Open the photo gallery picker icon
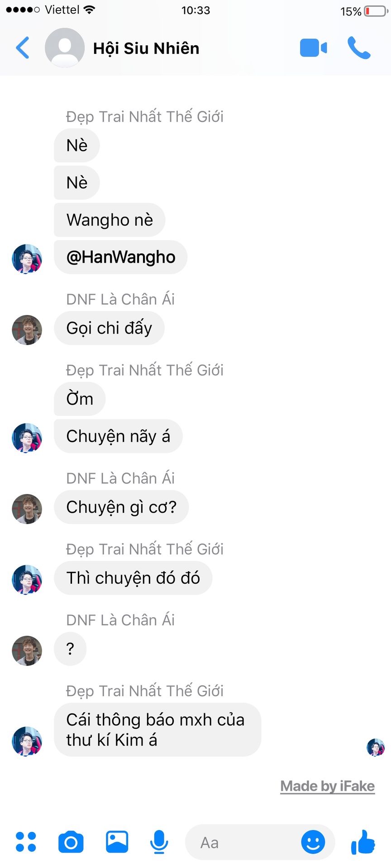 (x=117, y=842)
